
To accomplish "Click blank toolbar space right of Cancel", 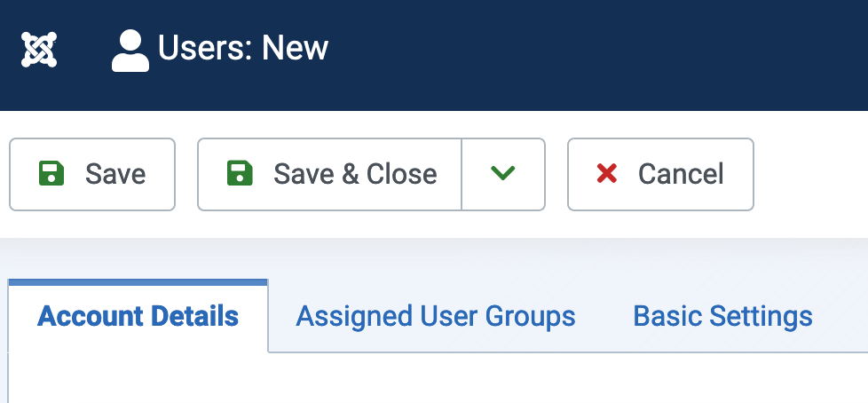I will 811,174.
